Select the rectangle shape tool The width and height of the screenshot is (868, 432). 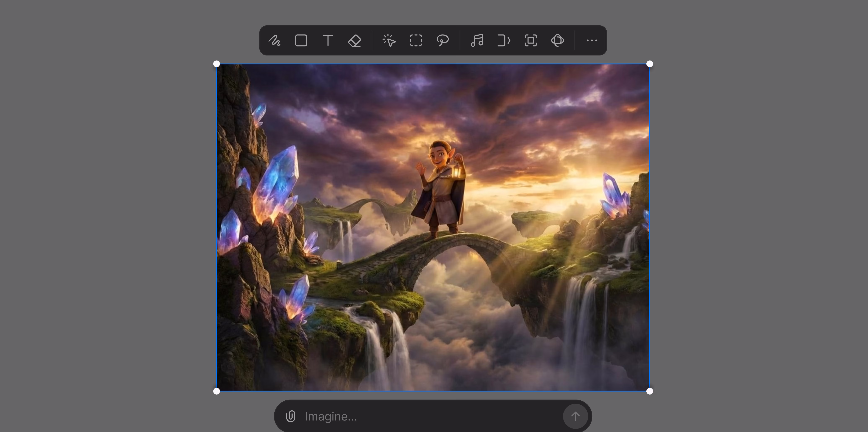click(x=301, y=41)
